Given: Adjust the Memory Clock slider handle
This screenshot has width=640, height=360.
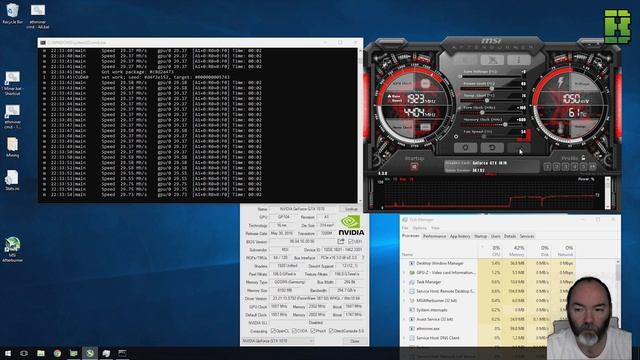Looking at the screenshot, I should pyautogui.click(x=505, y=124).
